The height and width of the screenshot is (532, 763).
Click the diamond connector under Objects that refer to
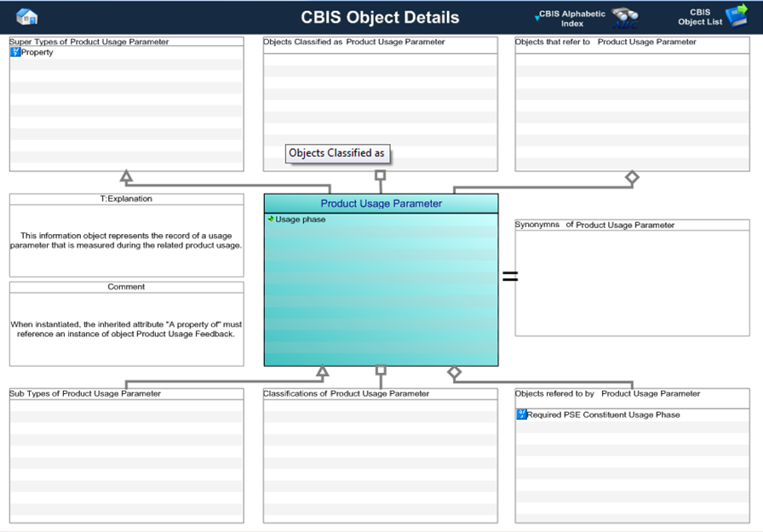tap(632, 178)
